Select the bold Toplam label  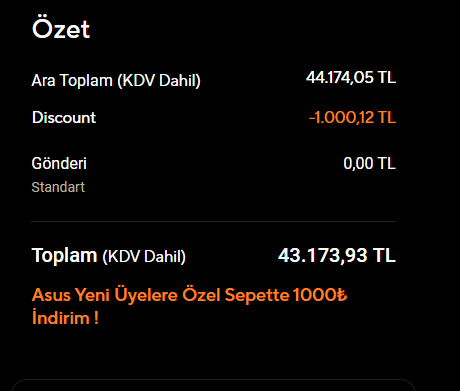(x=64, y=256)
